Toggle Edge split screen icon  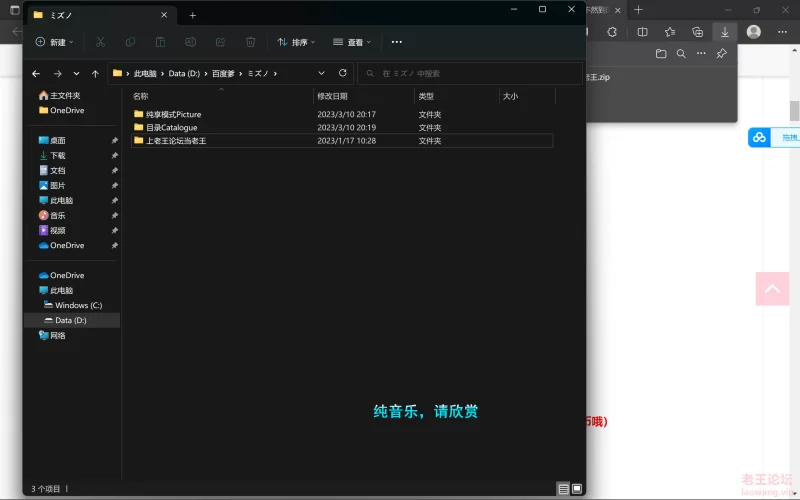click(x=642, y=32)
